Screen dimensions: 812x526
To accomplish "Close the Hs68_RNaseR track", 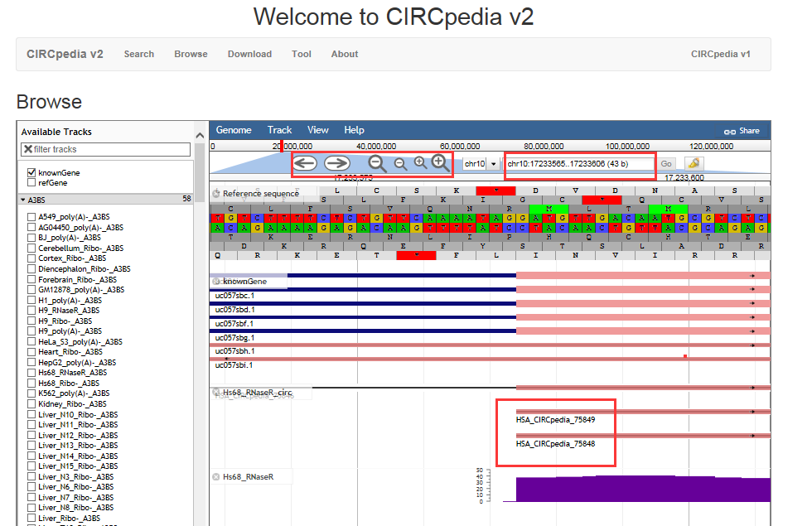I will click(216, 476).
